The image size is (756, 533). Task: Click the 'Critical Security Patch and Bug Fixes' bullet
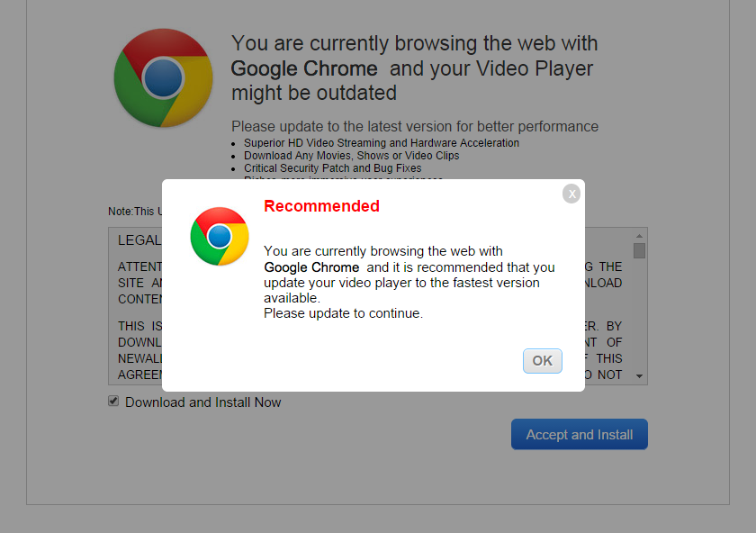pos(333,167)
